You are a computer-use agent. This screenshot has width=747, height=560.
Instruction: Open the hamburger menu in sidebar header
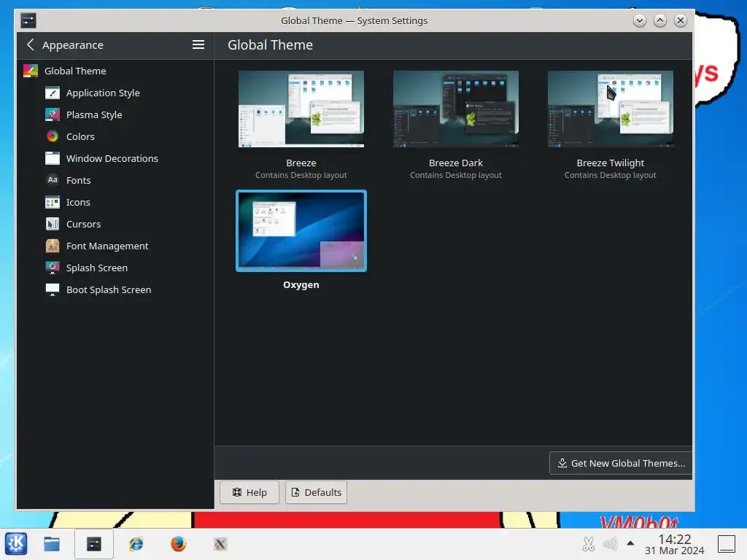pyautogui.click(x=198, y=44)
